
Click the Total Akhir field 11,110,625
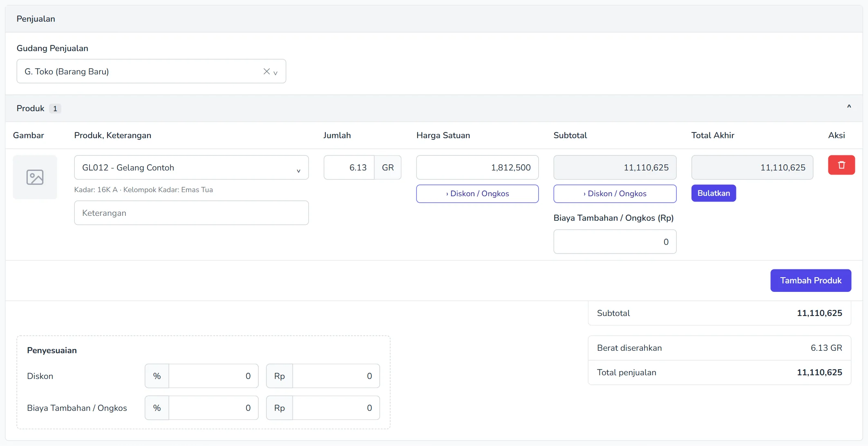[752, 168]
